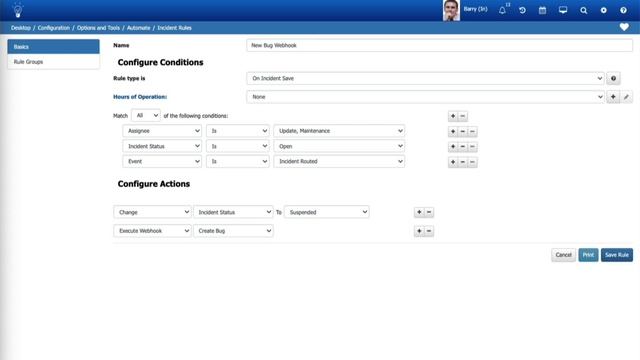This screenshot has height=360, width=640.
Task: Click first minus on Assignee row
Action: pos(462,131)
